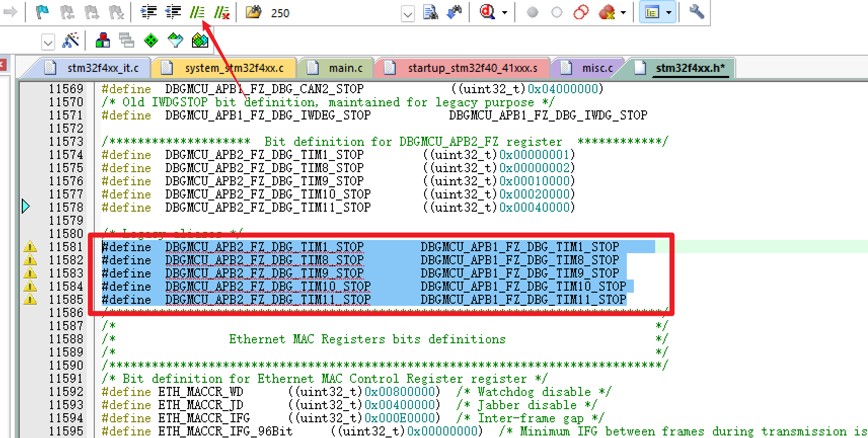868x438 pixels.
Task: Click the warning icon on line 11583
Action: 30,273
